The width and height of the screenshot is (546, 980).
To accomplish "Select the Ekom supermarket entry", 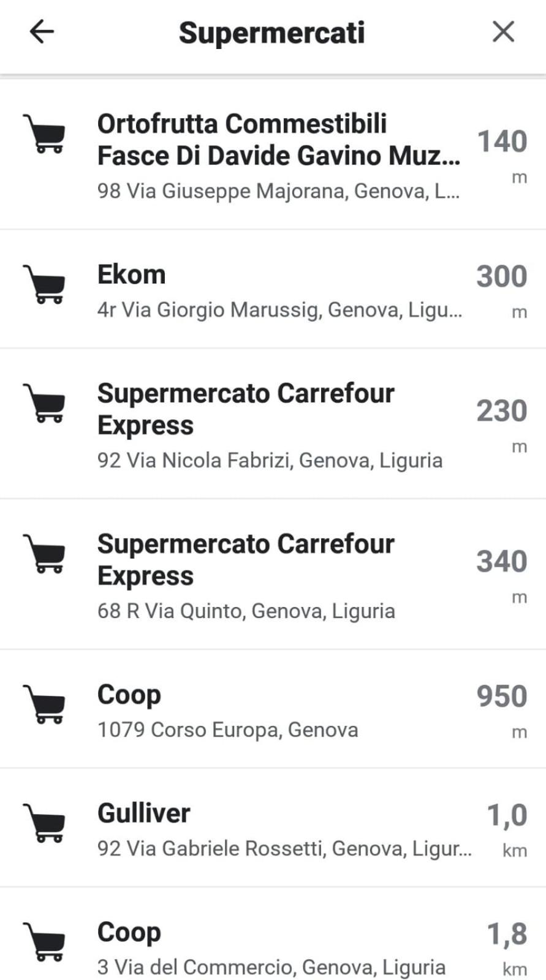I will point(273,290).
